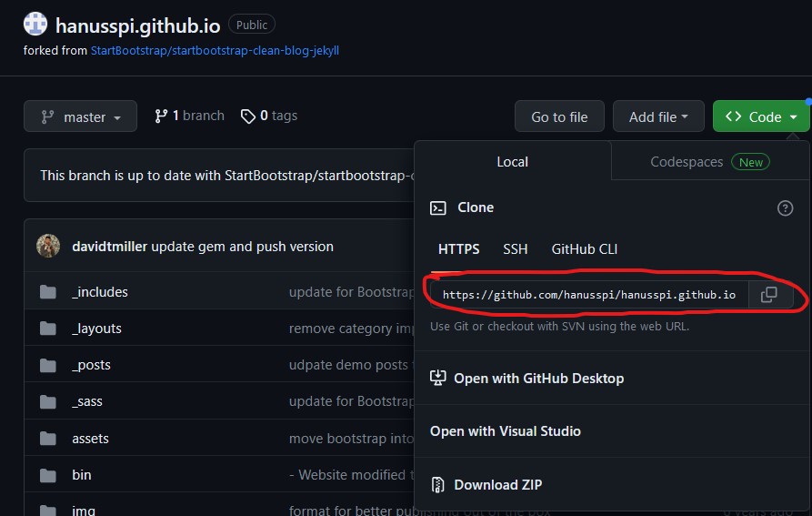
Task: Click 'update for Bootstrap' message on _sass row
Action: click(352, 401)
